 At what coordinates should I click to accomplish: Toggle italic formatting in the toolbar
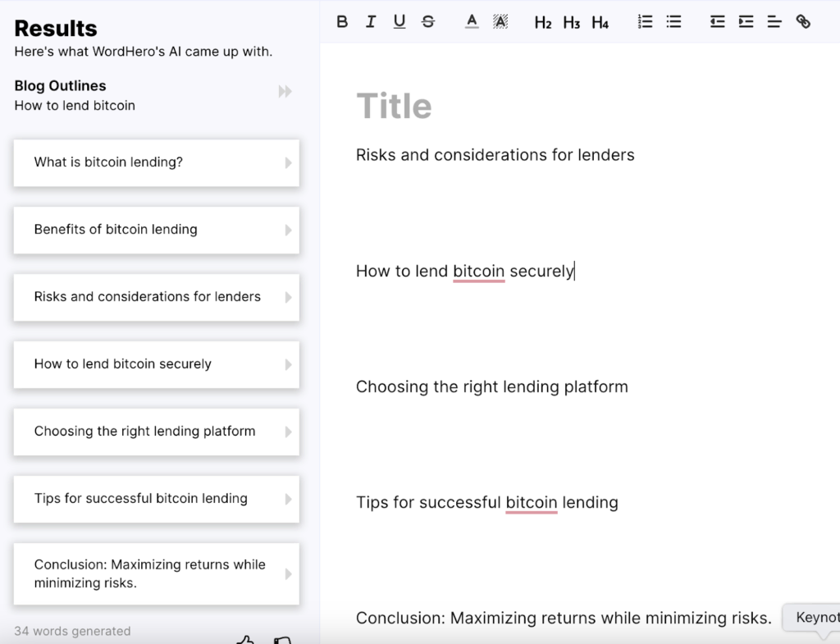371,22
